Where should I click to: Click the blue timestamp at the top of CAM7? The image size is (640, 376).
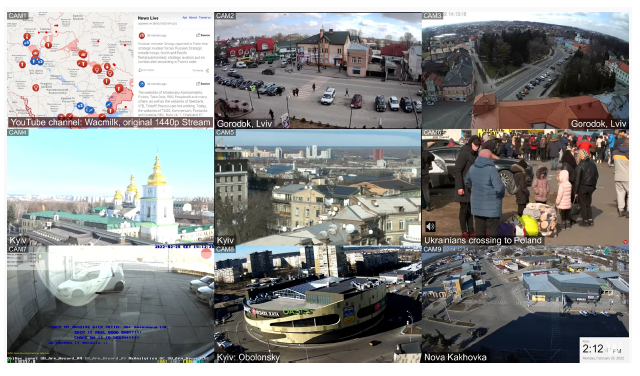[184, 247]
